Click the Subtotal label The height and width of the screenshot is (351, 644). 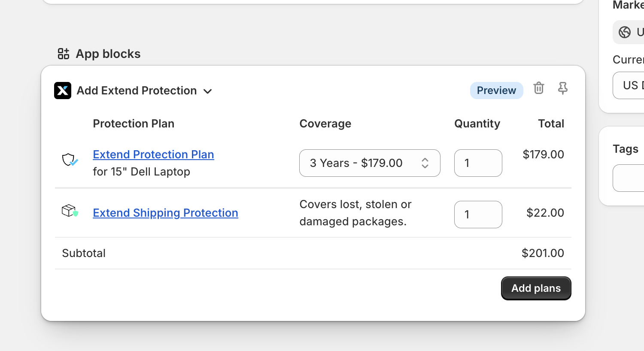pyautogui.click(x=84, y=253)
